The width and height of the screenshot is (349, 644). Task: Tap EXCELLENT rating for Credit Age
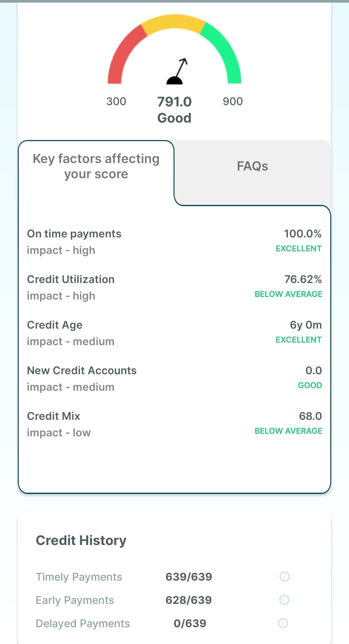(x=298, y=340)
